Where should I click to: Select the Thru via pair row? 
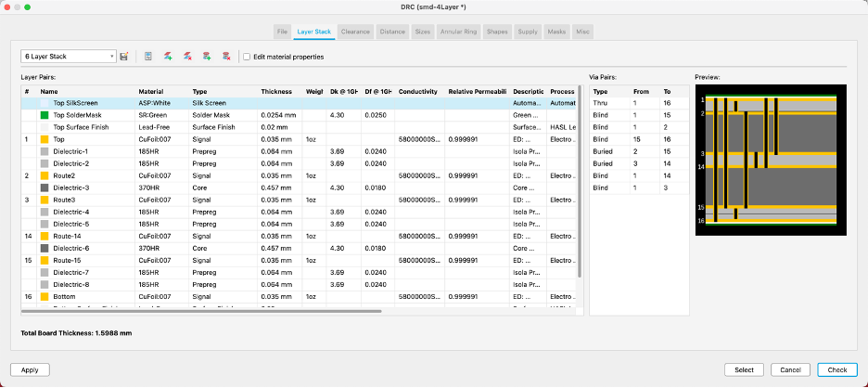point(639,103)
